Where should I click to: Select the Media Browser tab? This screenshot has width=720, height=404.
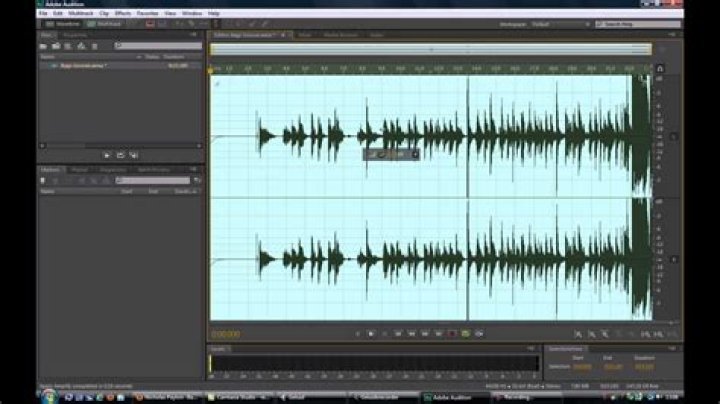[x=341, y=35]
